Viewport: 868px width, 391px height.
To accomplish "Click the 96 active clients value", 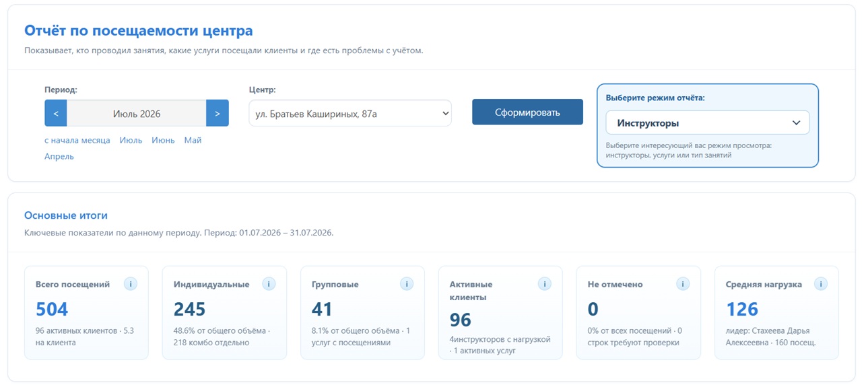I will pyautogui.click(x=461, y=320).
